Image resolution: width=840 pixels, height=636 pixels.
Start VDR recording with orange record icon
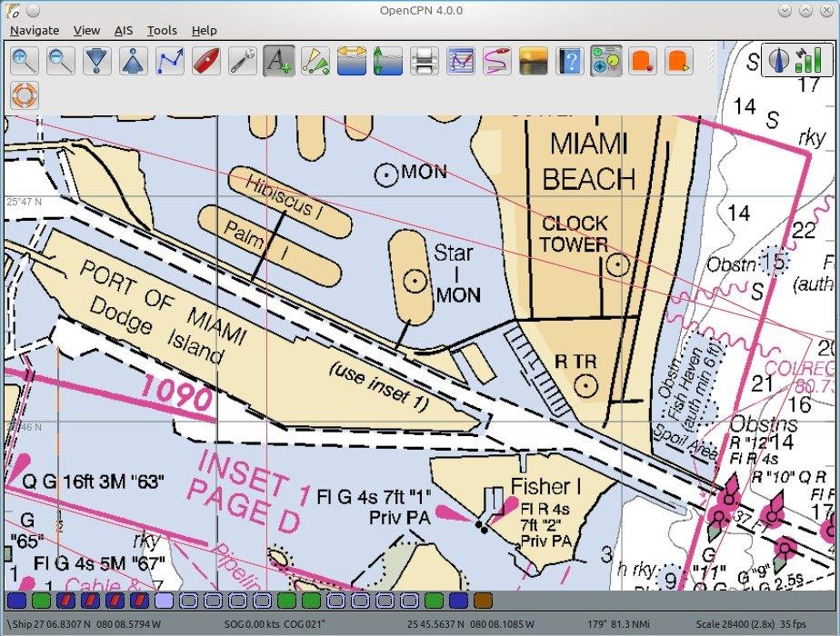[x=643, y=61]
